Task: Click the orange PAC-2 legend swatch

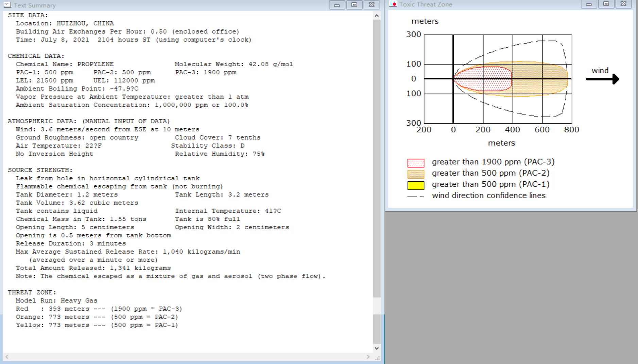Action: click(x=416, y=174)
